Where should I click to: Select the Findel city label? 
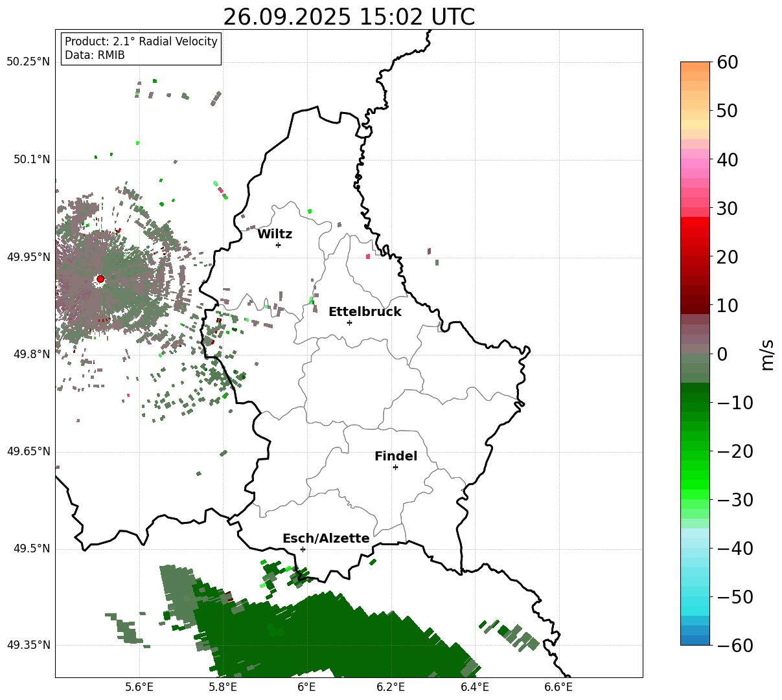pyautogui.click(x=396, y=457)
